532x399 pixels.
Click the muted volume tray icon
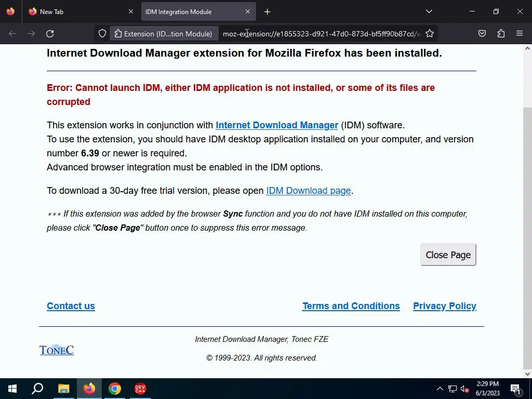pyautogui.click(x=465, y=389)
